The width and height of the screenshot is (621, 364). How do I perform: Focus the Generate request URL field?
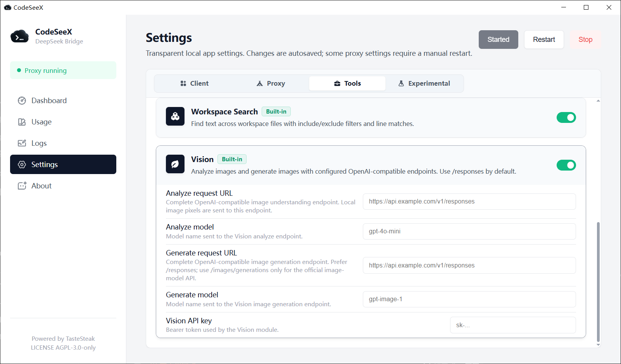(469, 266)
